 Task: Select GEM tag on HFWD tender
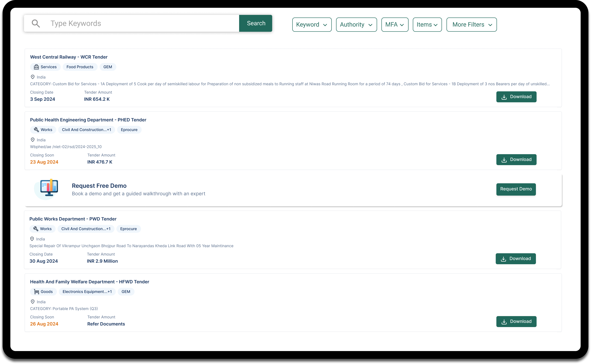click(126, 292)
